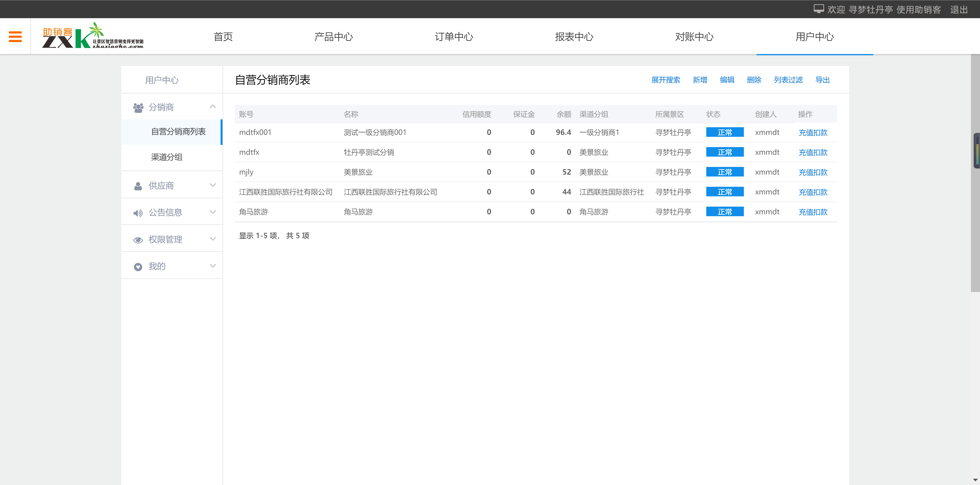This screenshot has height=485, width=980.
Task: Click the 供应商 person icon
Action: pyautogui.click(x=138, y=186)
